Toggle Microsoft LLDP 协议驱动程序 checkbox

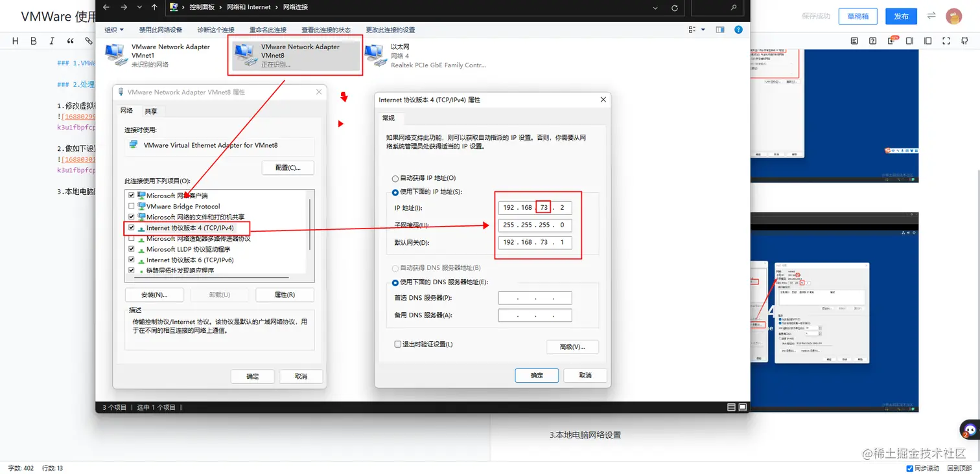point(132,249)
